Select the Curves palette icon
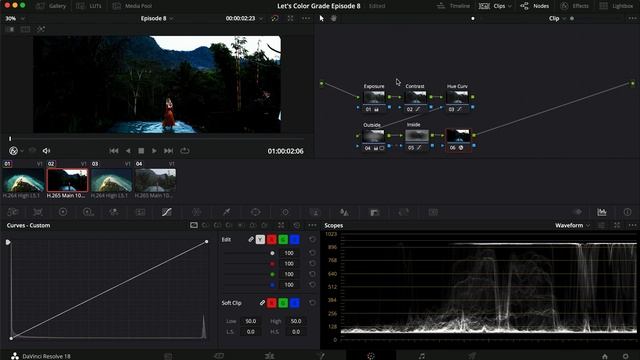Screen dimensions: 640x360 coord(167,212)
